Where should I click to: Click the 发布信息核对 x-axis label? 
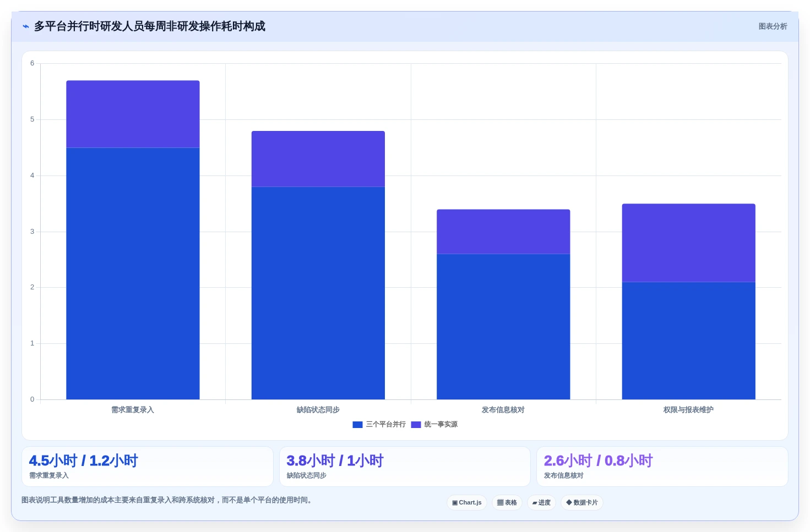(503, 410)
